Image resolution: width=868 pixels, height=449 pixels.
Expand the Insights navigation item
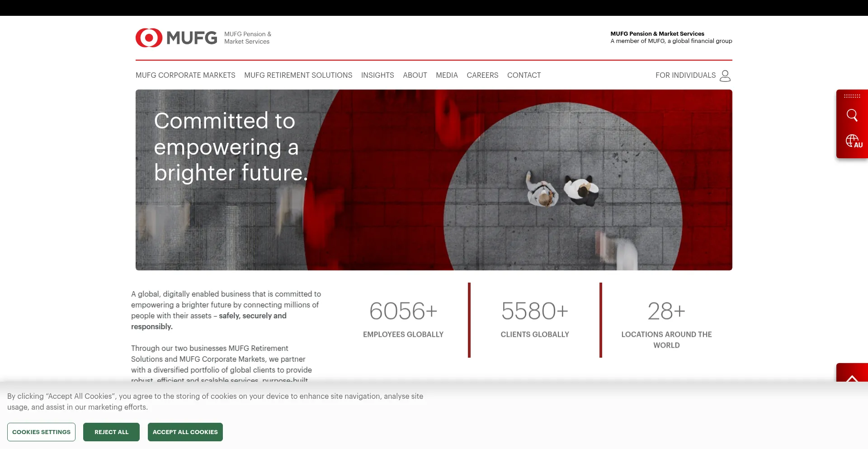(x=377, y=76)
